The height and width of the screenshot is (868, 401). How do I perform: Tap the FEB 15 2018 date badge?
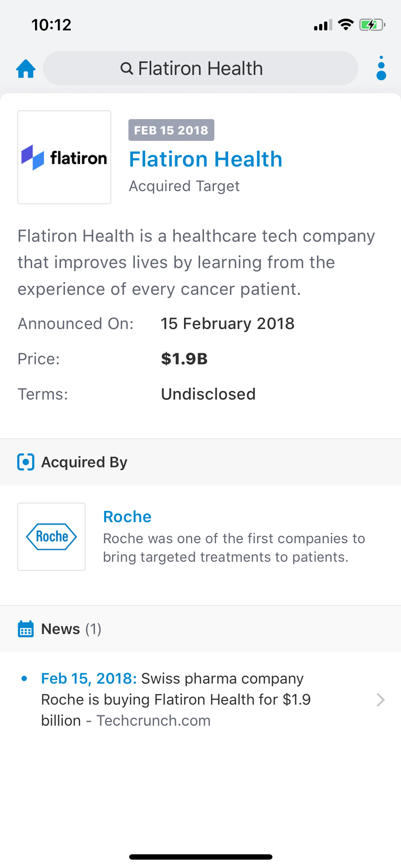coord(171,130)
